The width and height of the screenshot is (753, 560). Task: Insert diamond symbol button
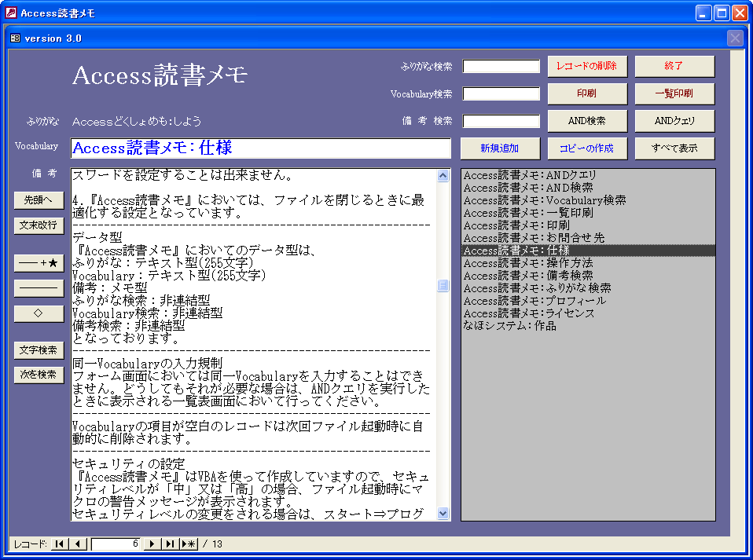pyautogui.click(x=39, y=313)
